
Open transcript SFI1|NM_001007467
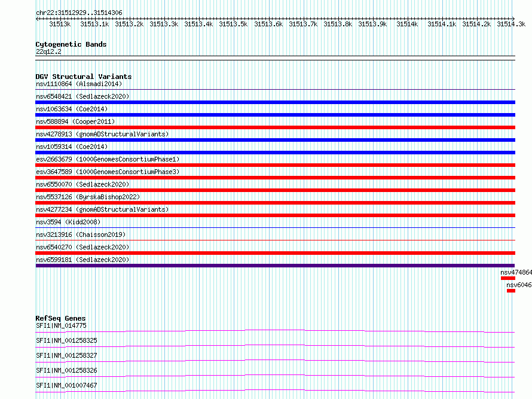[66, 385]
